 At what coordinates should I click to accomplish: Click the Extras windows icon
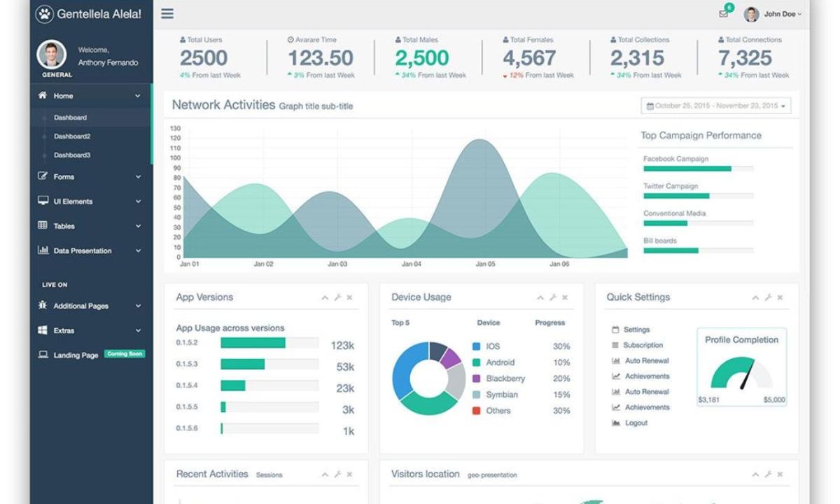tap(43, 330)
